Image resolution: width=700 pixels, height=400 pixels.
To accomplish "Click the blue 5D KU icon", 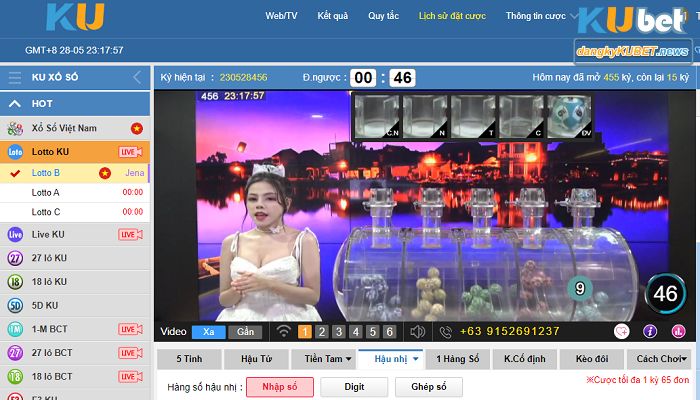I will click(15, 305).
